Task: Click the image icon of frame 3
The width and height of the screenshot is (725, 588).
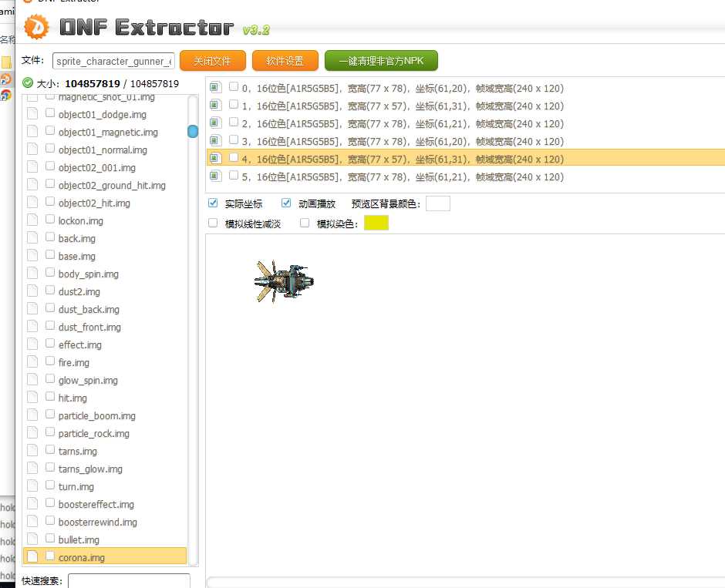Action: coord(216,140)
